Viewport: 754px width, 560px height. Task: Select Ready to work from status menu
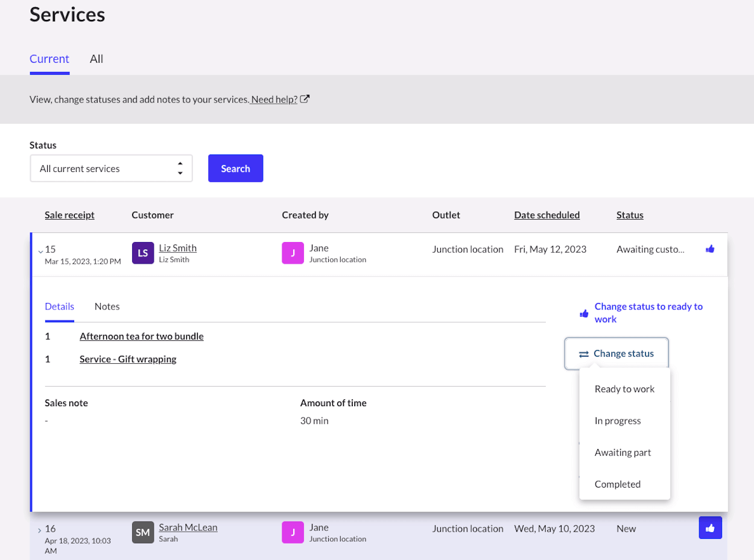(x=624, y=389)
